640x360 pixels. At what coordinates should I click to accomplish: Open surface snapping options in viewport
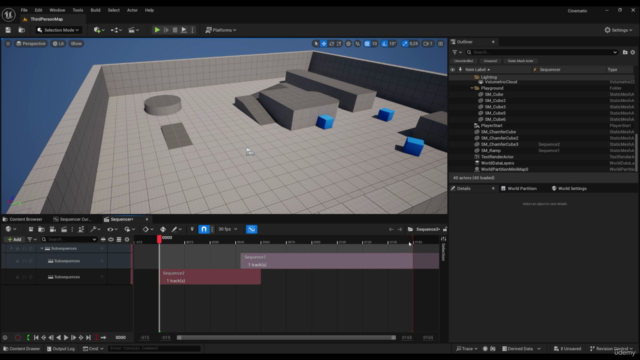tap(358, 44)
